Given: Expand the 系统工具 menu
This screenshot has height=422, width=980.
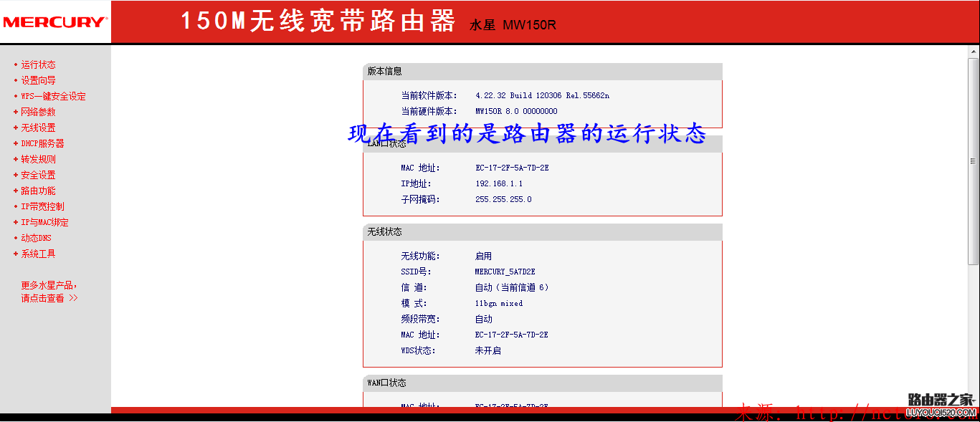Looking at the screenshot, I should coord(38,254).
